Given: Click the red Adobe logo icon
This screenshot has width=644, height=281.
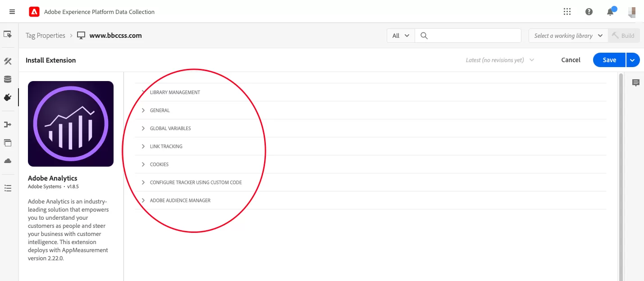Looking at the screenshot, I should (34, 12).
